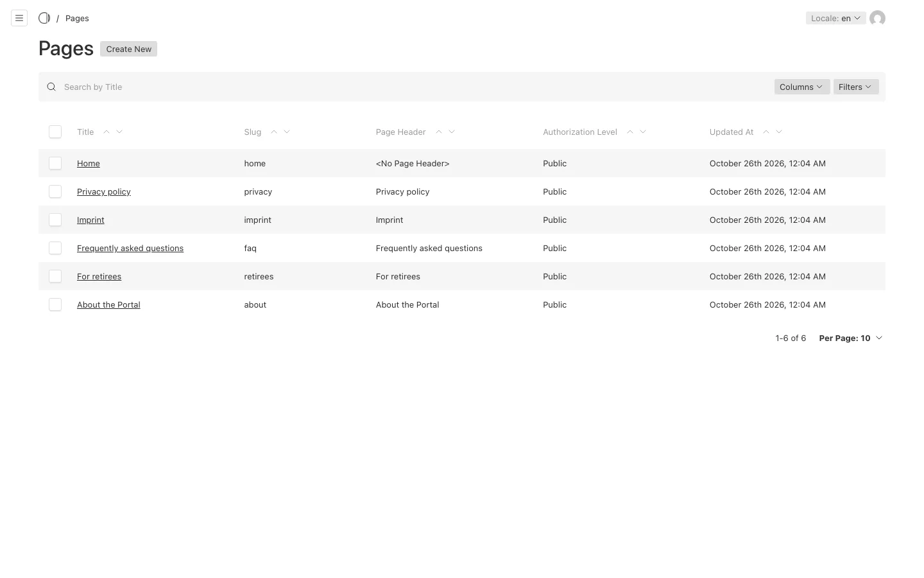
Task: Click the Create New button
Action: (128, 49)
